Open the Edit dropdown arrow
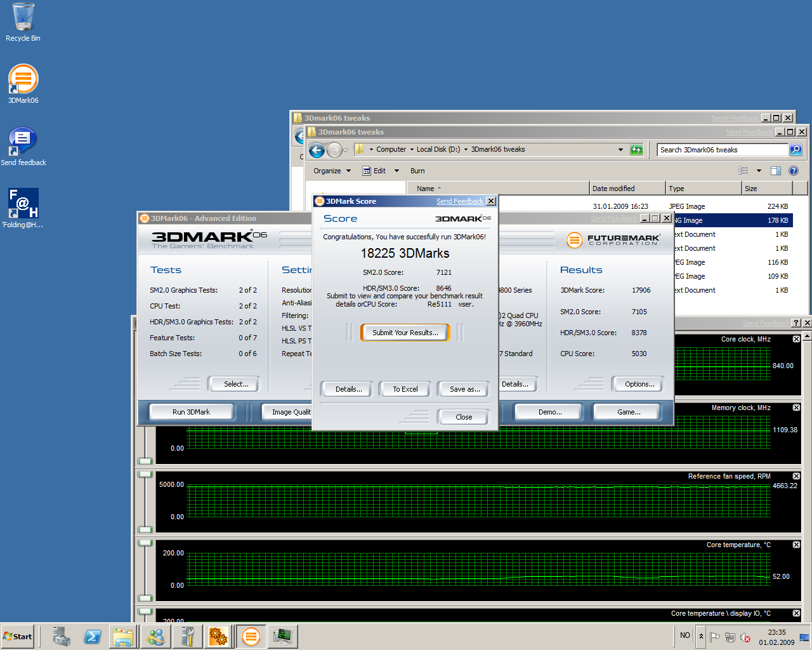812x650 pixels. 396,171
